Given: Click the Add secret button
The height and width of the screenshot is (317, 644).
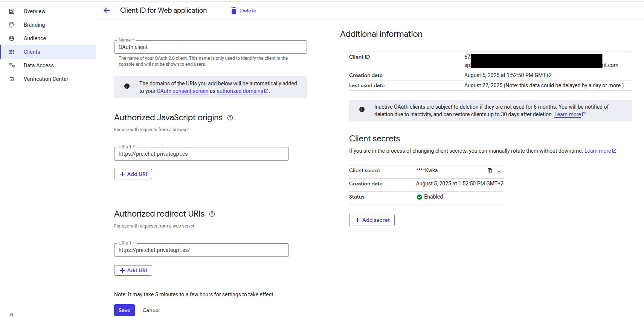Looking at the screenshot, I should click(372, 220).
